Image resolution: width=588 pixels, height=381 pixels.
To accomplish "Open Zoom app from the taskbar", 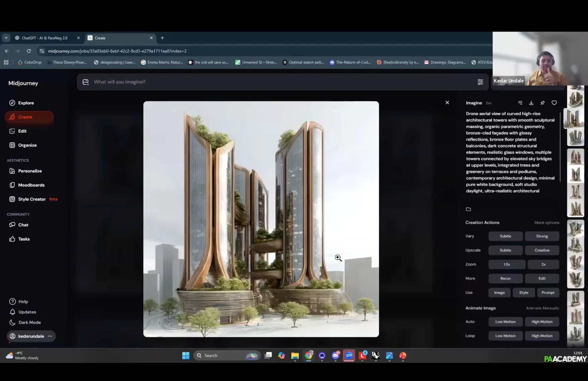I will (x=349, y=356).
